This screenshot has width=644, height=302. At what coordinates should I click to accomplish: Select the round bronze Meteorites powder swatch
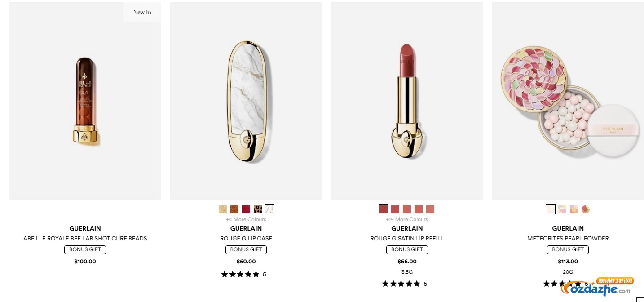pos(586,209)
